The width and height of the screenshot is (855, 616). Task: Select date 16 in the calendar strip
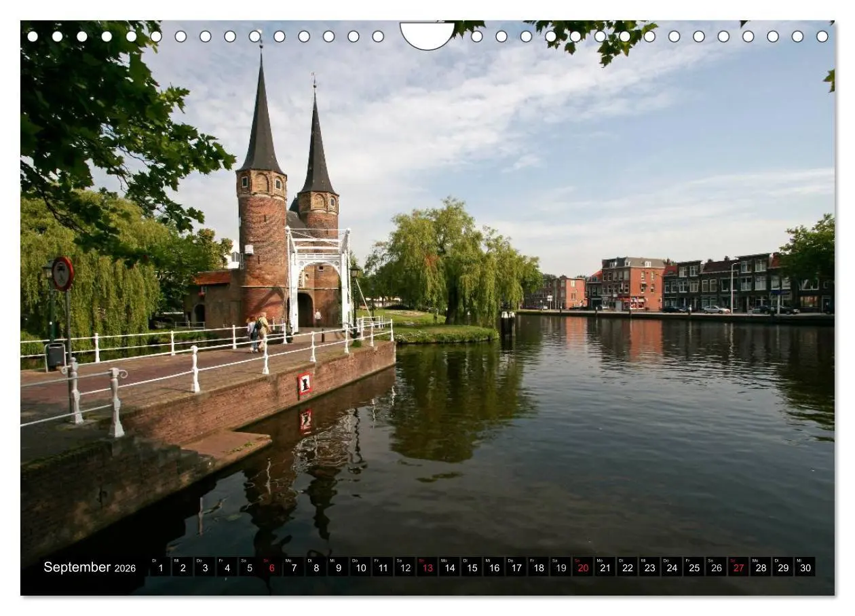click(494, 567)
